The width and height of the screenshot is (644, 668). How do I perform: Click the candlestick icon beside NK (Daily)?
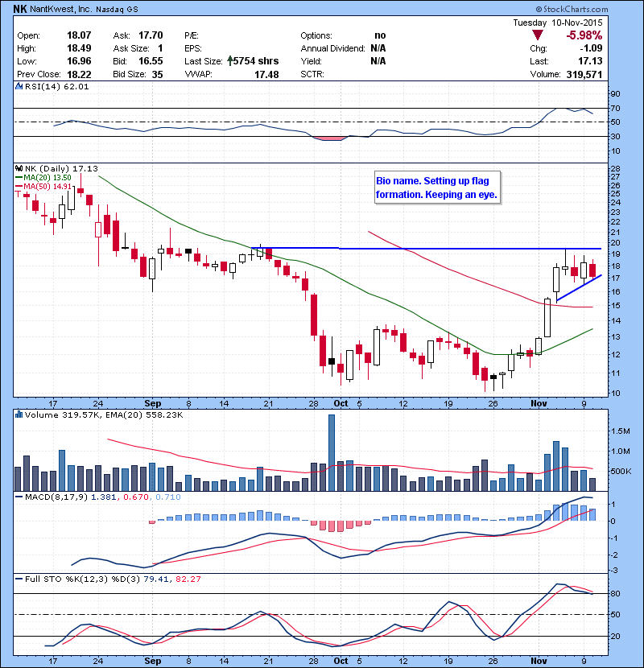19,169
